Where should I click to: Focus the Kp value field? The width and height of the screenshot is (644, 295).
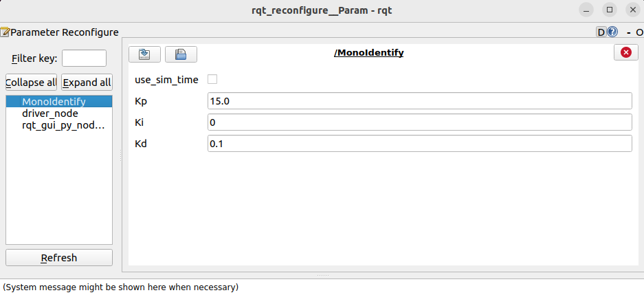[x=420, y=101]
